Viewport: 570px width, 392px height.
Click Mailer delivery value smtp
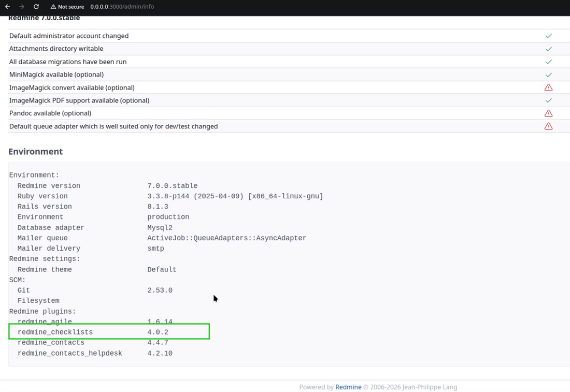(155, 249)
